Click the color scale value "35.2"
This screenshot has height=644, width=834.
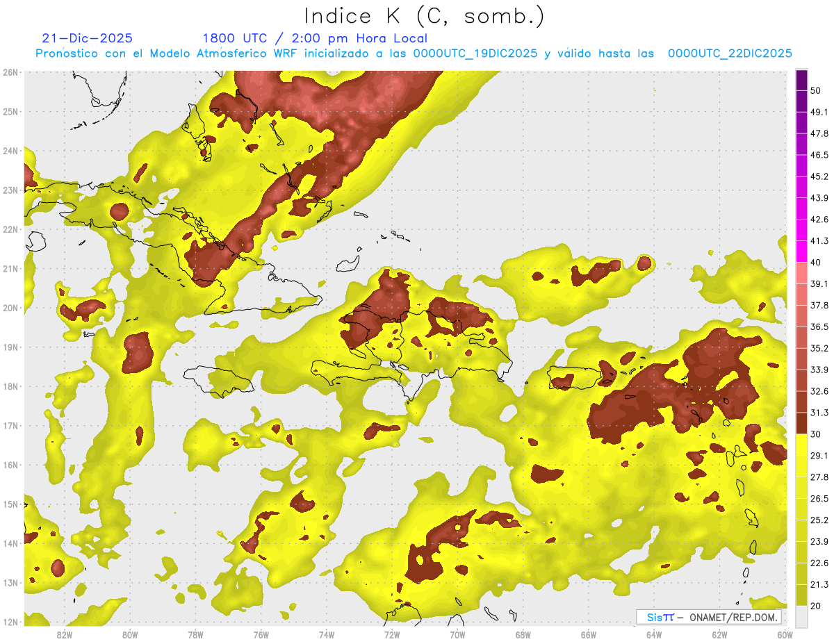click(819, 348)
